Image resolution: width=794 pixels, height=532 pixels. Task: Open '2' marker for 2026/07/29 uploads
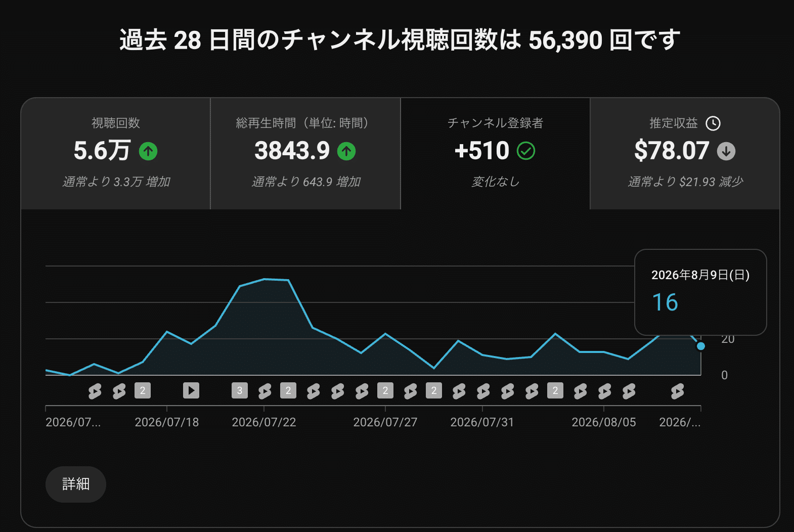tap(434, 390)
